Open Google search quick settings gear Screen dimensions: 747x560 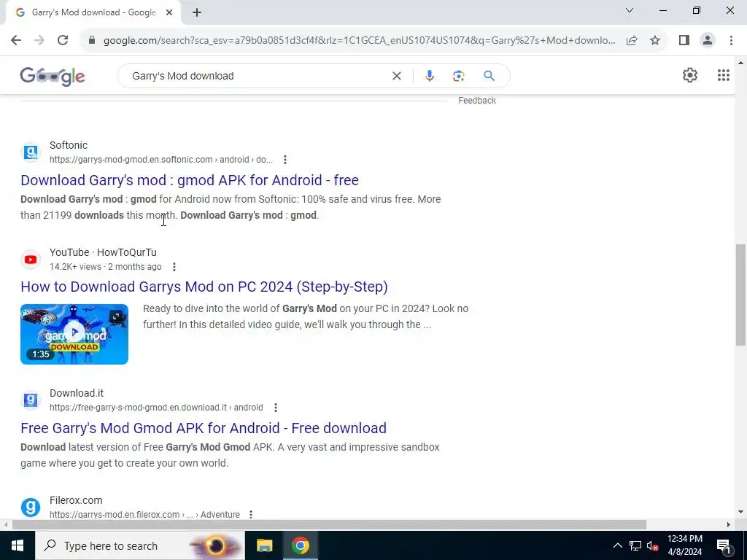pyautogui.click(x=690, y=75)
